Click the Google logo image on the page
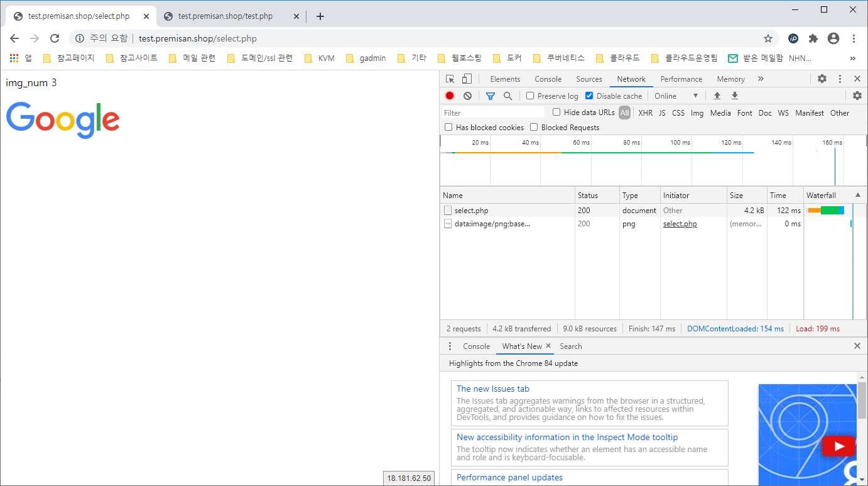Viewport: 868px width, 486px height. (63, 120)
